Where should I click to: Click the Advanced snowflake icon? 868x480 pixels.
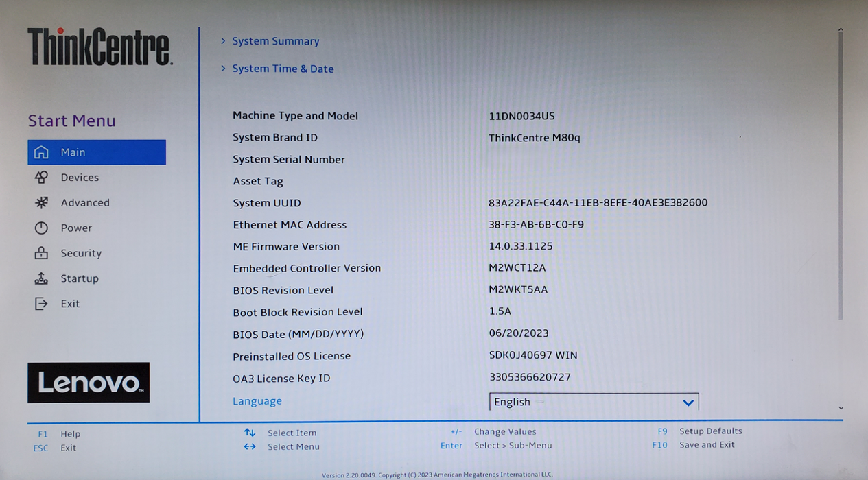pyautogui.click(x=41, y=203)
